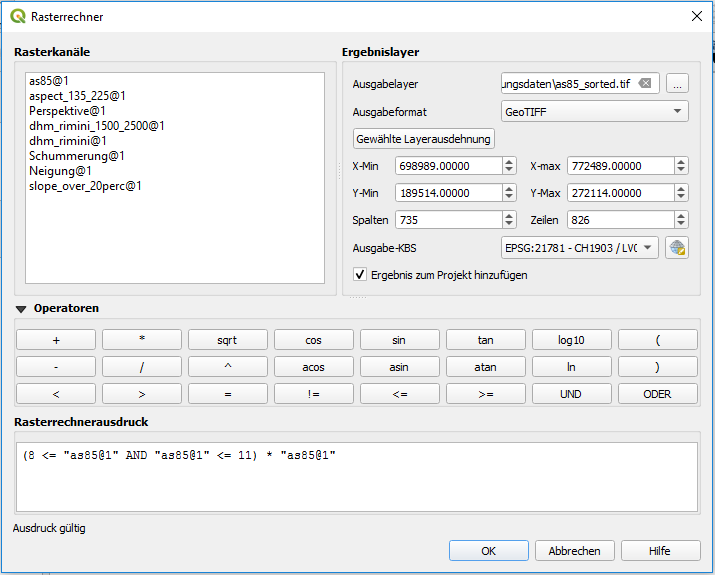The width and height of the screenshot is (715, 575).
Task: Clear the output layer path text
Action: pyautogui.click(x=645, y=84)
